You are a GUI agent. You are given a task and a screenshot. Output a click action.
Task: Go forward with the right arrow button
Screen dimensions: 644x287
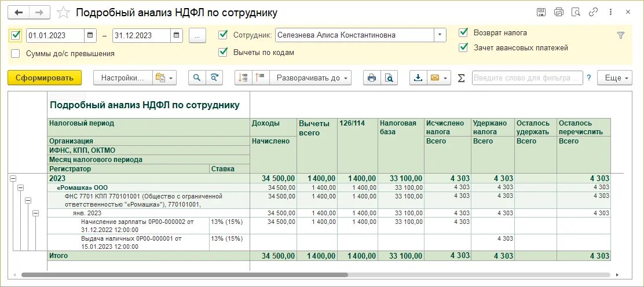(x=39, y=13)
